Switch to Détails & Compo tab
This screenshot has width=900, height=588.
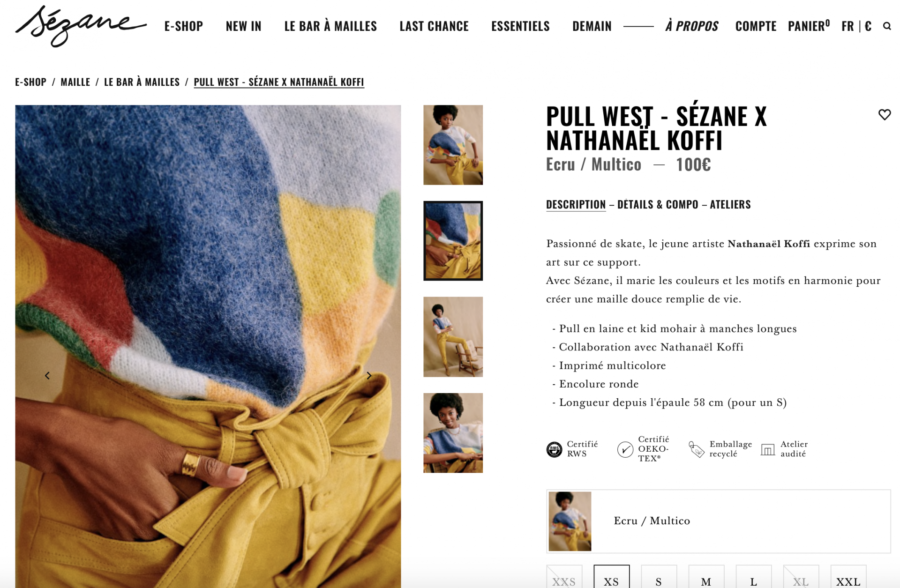click(657, 205)
